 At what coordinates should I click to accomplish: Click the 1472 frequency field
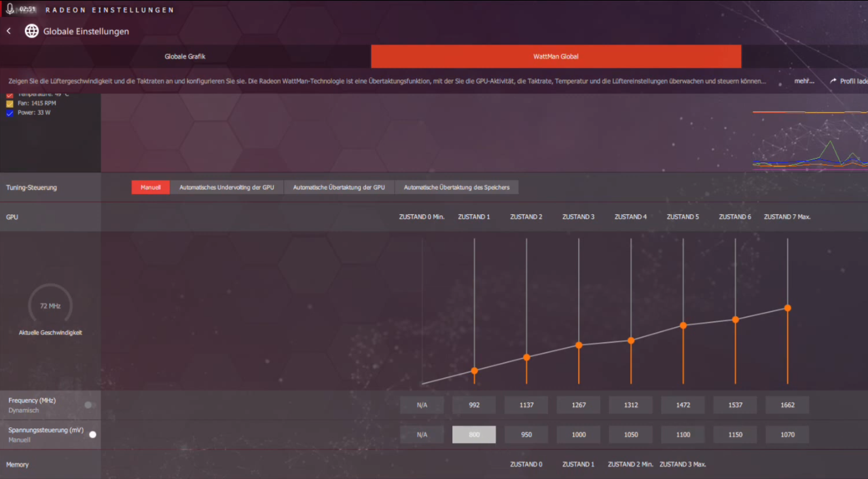point(683,405)
